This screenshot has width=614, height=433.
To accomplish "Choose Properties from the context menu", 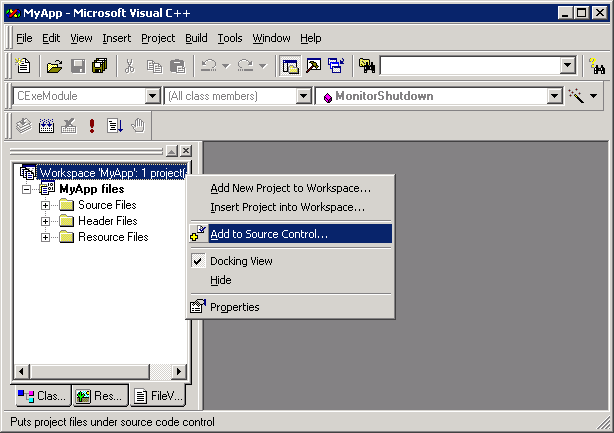I will tap(234, 307).
